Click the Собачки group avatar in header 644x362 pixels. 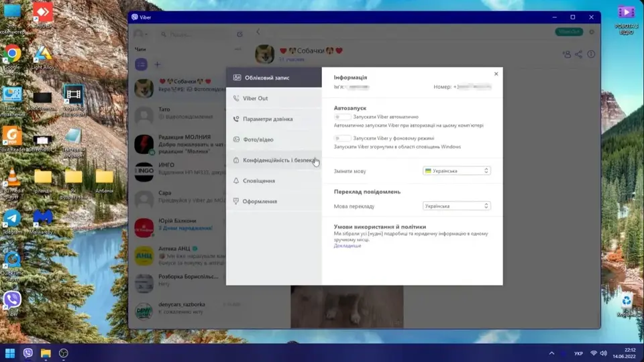point(264,54)
